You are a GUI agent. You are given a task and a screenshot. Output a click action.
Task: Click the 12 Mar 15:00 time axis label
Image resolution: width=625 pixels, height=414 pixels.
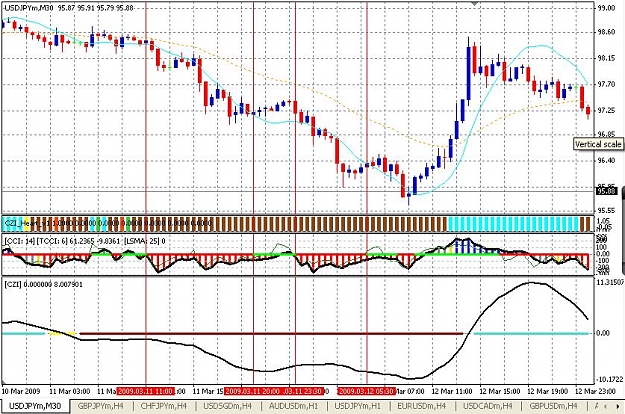(x=500, y=391)
